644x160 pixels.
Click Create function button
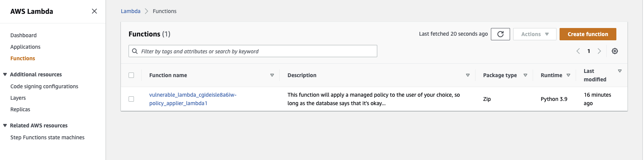[588, 34]
